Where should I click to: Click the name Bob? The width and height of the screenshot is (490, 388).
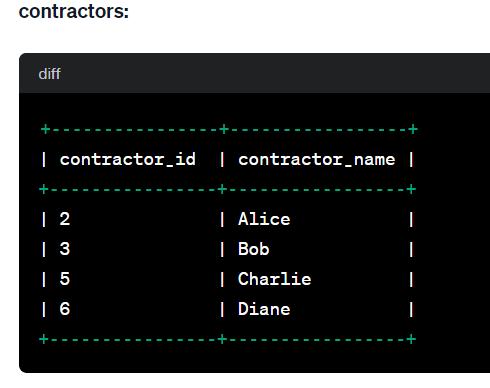(253, 249)
